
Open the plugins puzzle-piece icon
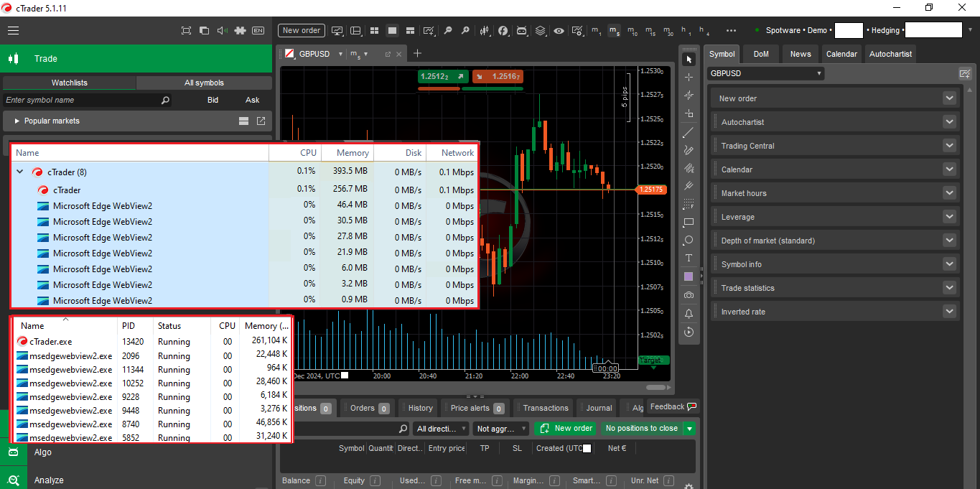[240, 31]
